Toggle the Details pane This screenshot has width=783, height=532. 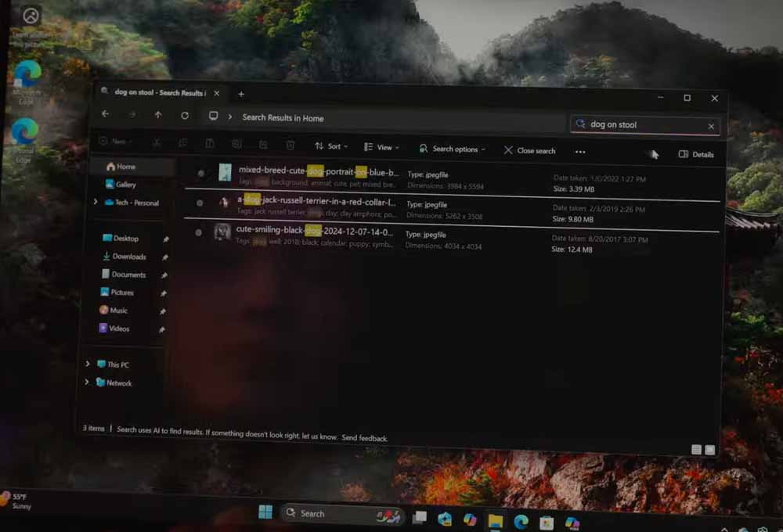pos(695,155)
